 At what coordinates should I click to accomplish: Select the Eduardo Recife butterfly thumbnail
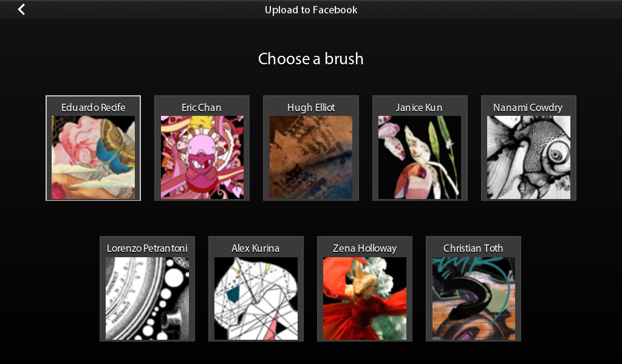tap(93, 157)
